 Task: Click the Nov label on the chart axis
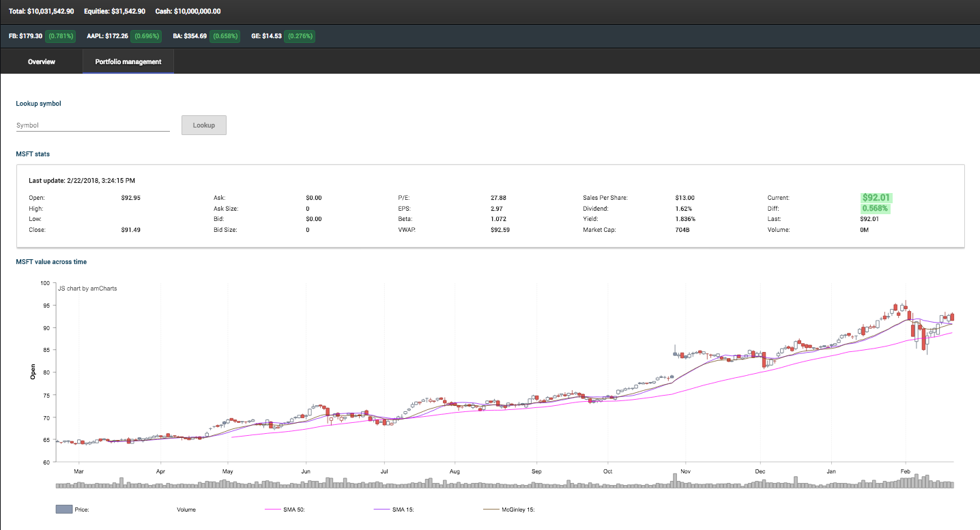[x=686, y=471]
